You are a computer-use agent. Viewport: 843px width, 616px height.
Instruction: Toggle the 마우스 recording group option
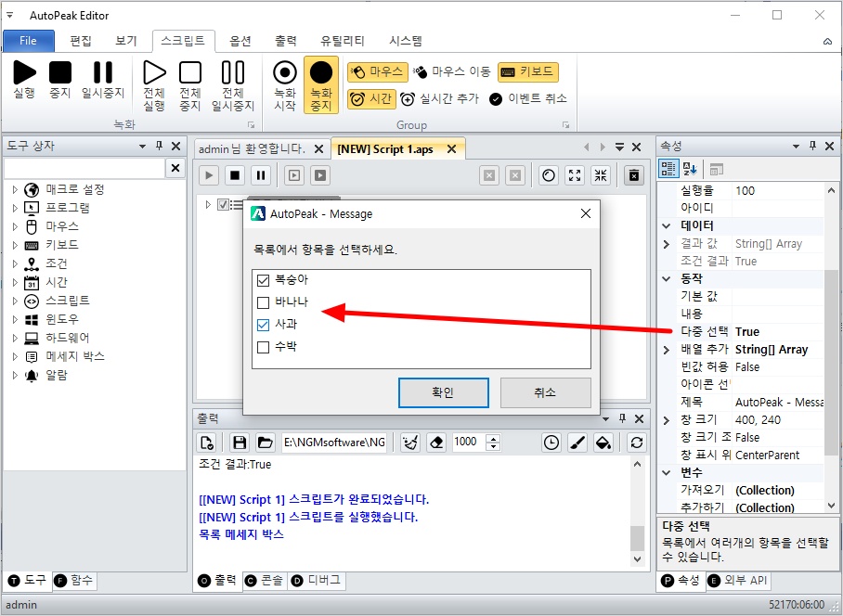click(378, 71)
